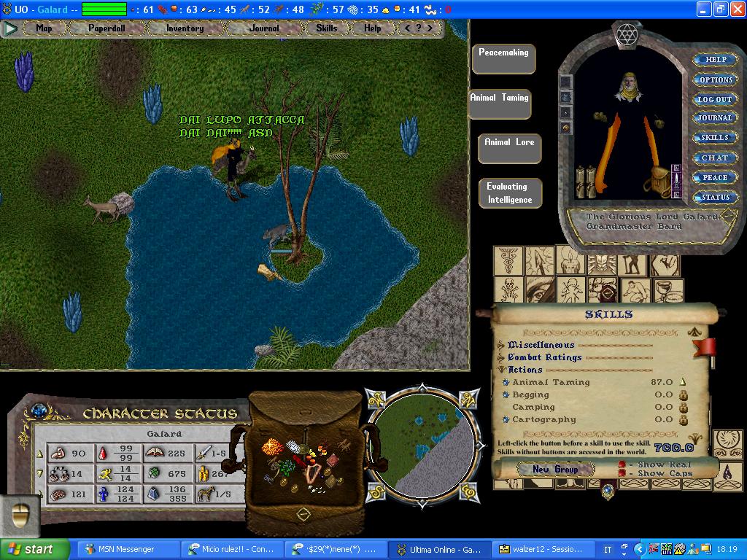
Task: Open the Inventory menu item
Action: click(x=185, y=28)
